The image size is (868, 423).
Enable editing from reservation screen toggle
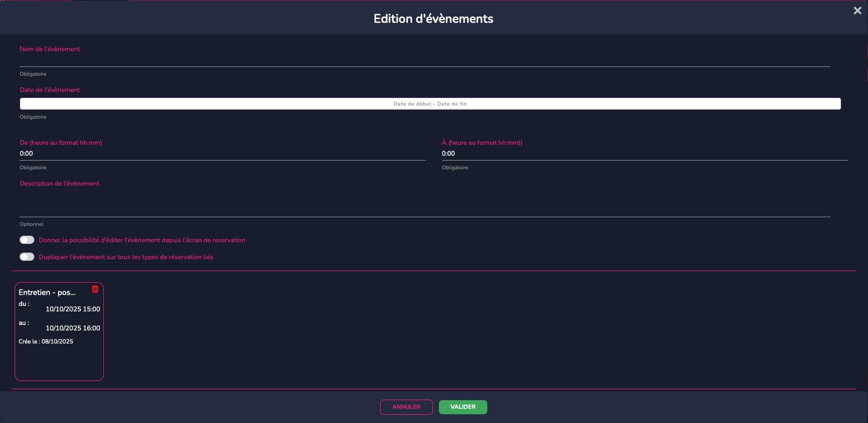coord(27,240)
